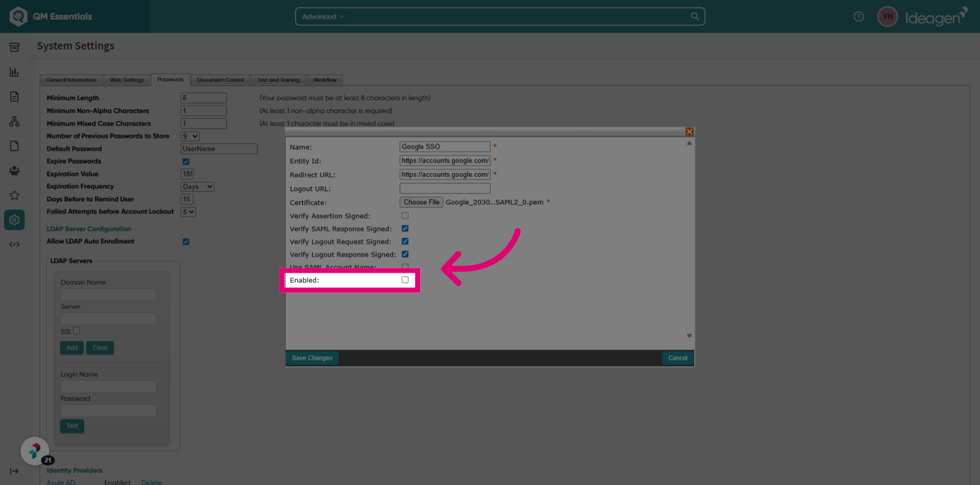
Task: Open Expiration Frequency Days dropdown
Action: click(198, 187)
